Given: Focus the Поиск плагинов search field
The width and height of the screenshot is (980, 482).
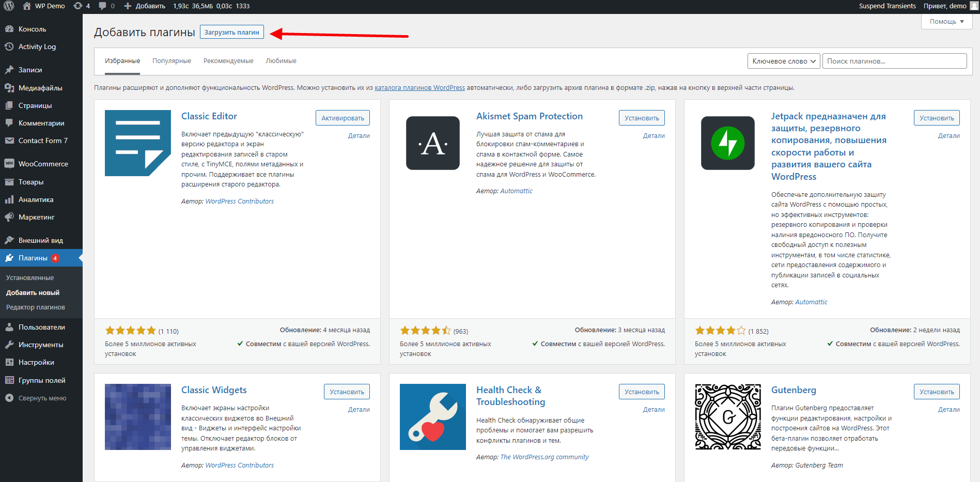Looking at the screenshot, I should [x=894, y=61].
